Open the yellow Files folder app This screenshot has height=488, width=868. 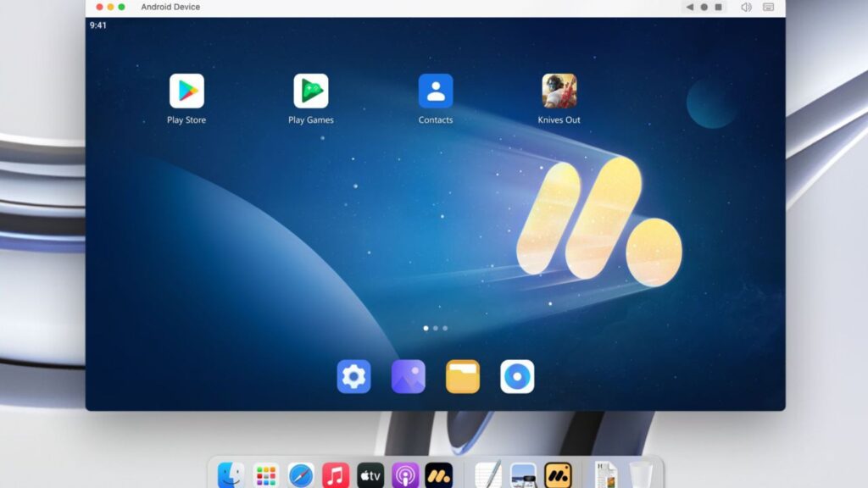pyautogui.click(x=463, y=377)
